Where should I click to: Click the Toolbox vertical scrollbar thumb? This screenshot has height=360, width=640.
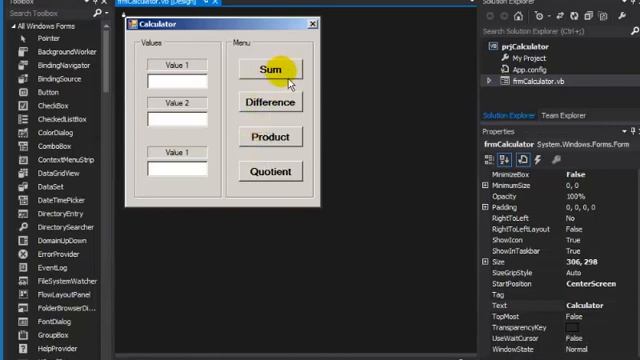point(106,61)
